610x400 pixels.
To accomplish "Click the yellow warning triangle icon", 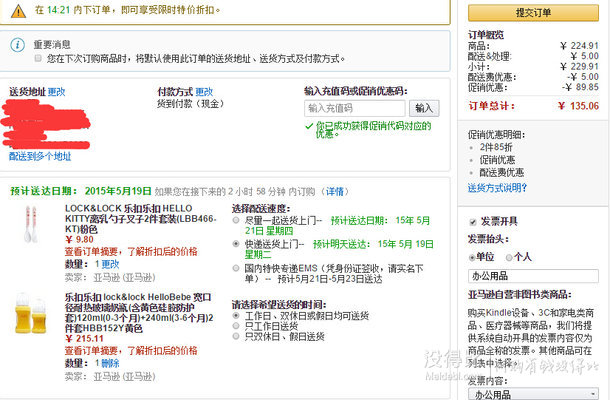I will [x=18, y=11].
